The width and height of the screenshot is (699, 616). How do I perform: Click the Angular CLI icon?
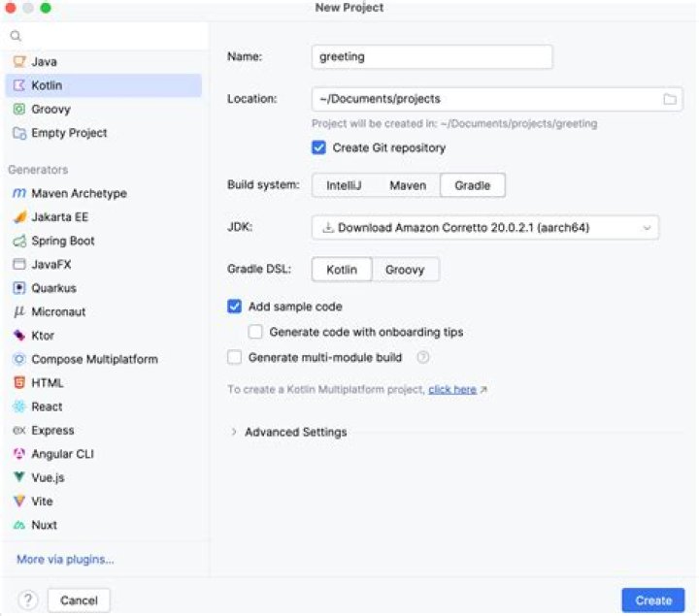tap(19, 454)
